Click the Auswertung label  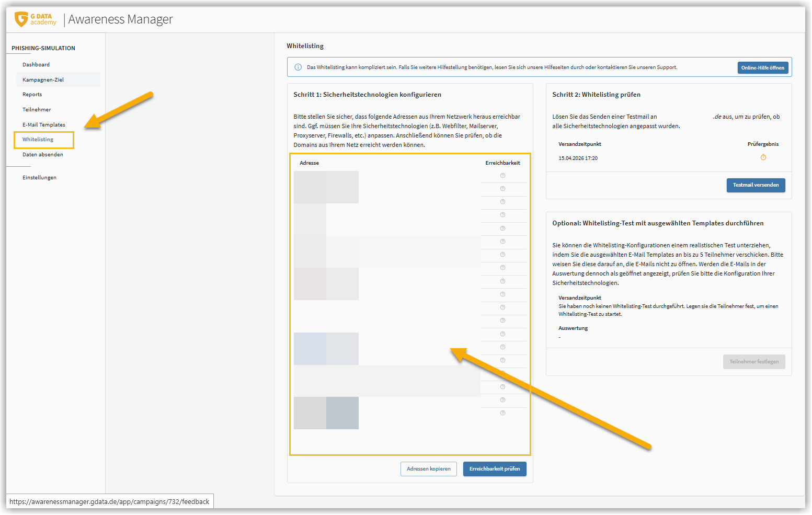click(573, 328)
